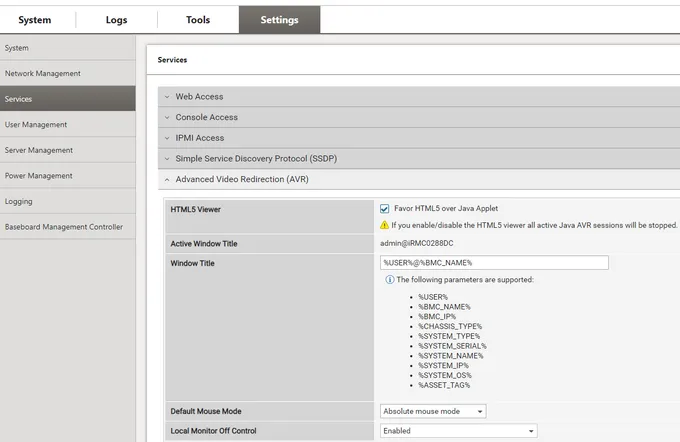
Task: Click the Default Mouse Mode label
Action: [206, 411]
